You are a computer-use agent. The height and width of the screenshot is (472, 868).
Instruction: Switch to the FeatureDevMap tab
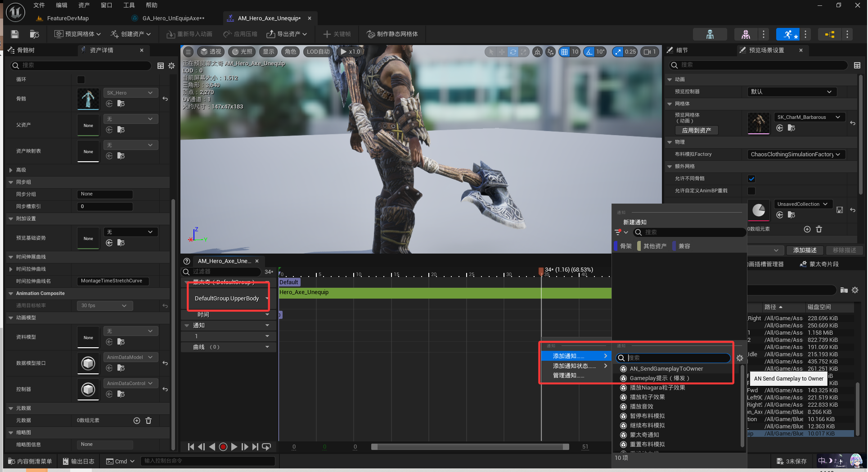click(x=68, y=18)
